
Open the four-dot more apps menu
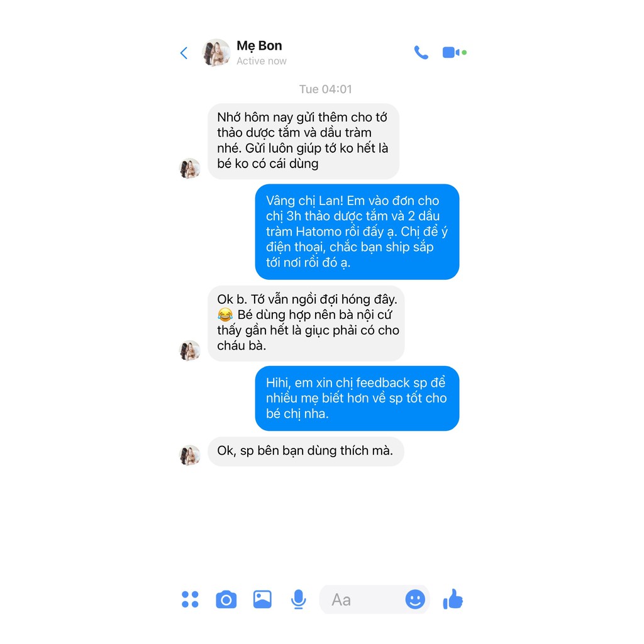(x=190, y=599)
